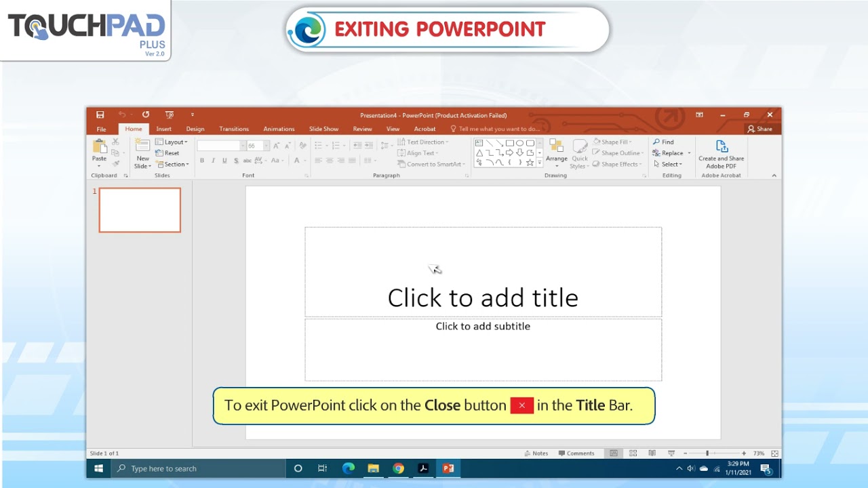This screenshot has height=488, width=868.
Task: Click the Reset slide button
Action: pyautogui.click(x=167, y=153)
